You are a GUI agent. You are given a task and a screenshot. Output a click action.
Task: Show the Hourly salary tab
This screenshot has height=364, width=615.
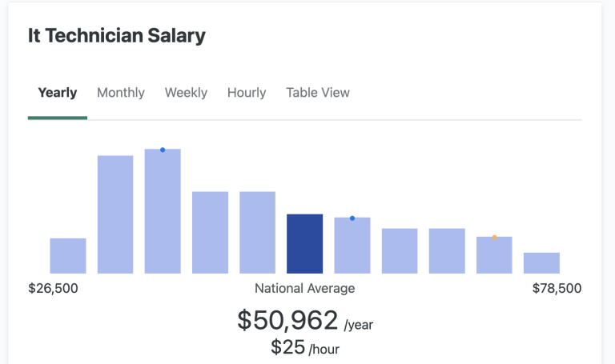[x=247, y=93]
